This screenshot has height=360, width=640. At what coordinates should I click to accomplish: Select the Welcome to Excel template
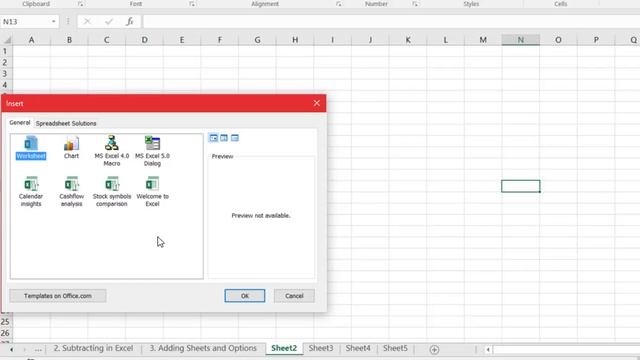pos(152,191)
